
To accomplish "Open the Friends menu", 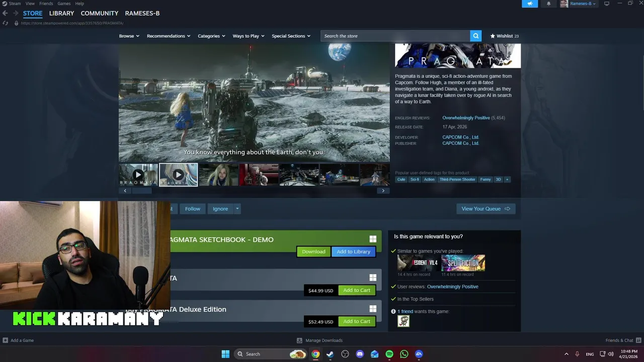I will [46, 4].
